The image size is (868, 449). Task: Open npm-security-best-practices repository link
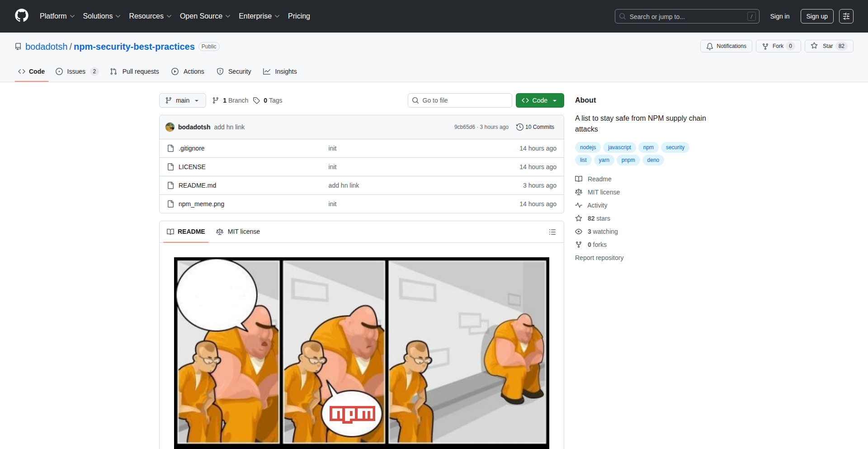point(134,47)
